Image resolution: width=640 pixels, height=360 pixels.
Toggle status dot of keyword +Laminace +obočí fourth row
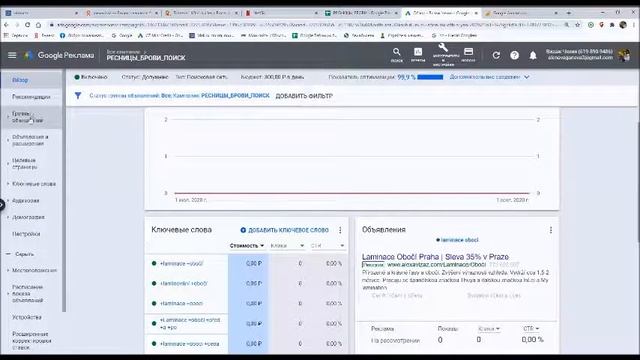coord(154,323)
